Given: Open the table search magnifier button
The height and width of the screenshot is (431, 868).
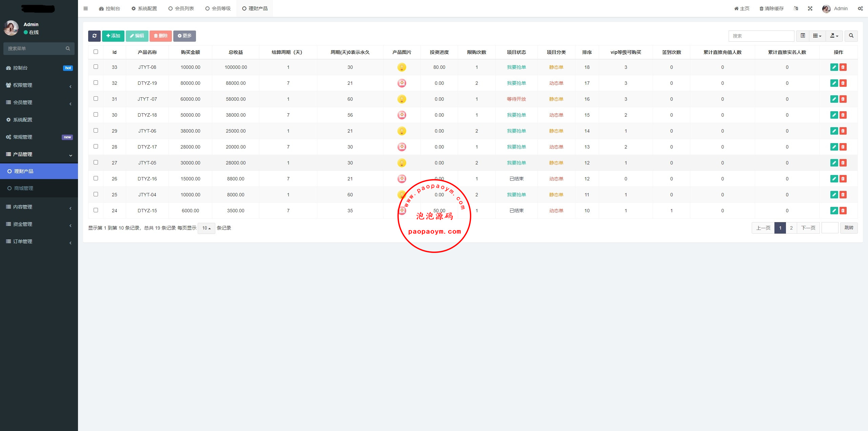Looking at the screenshot, I should tap(851, 36).
